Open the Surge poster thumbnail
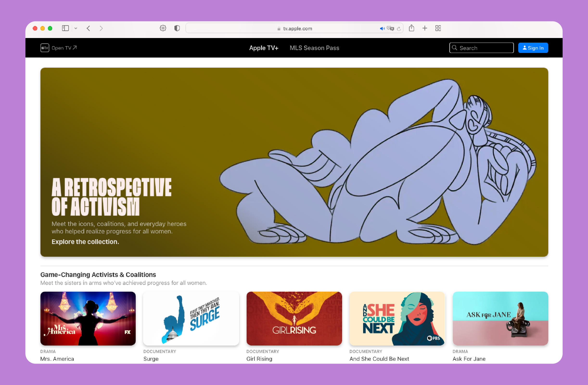The height and width of the screenshot is (385, 588). pyautogui.click(x=191, y=319)
